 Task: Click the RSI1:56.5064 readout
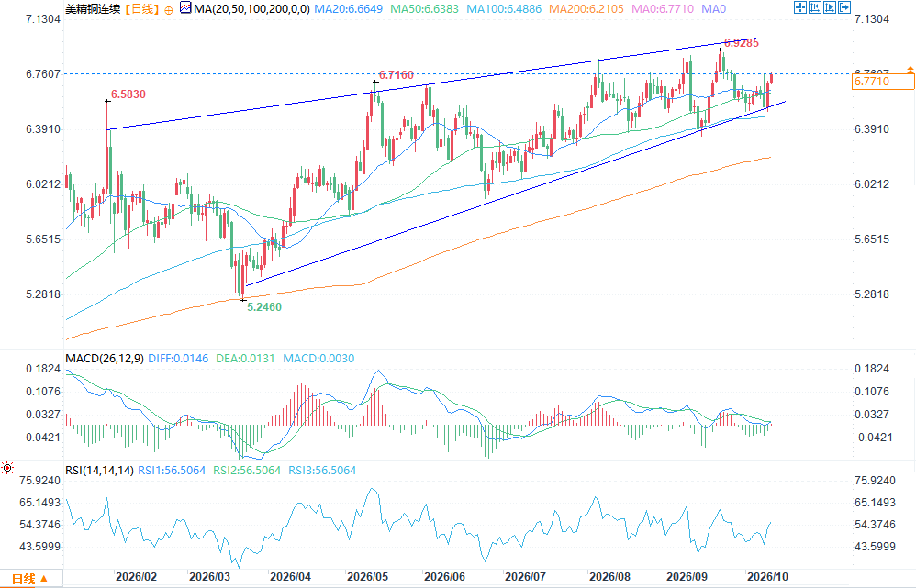coord(172,471)
